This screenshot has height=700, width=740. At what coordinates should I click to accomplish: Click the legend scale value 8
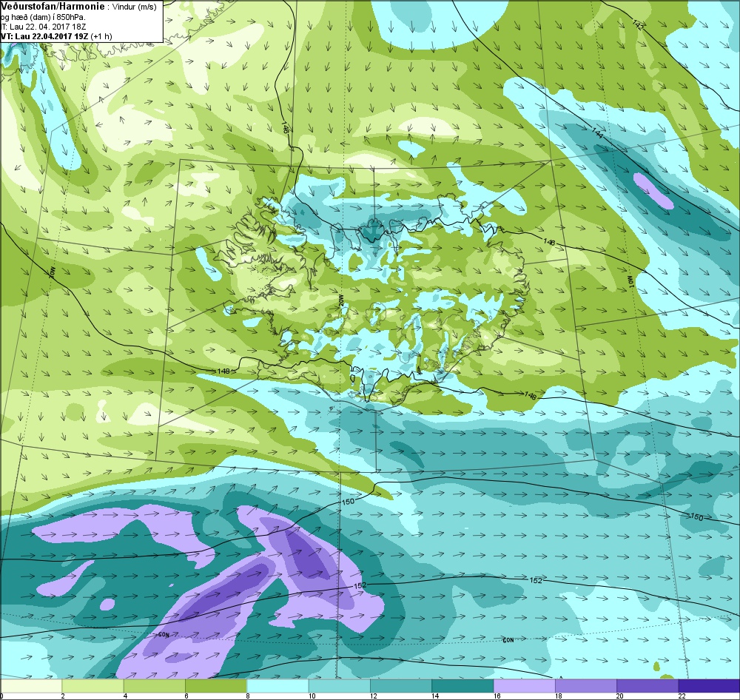coord(248,696)
